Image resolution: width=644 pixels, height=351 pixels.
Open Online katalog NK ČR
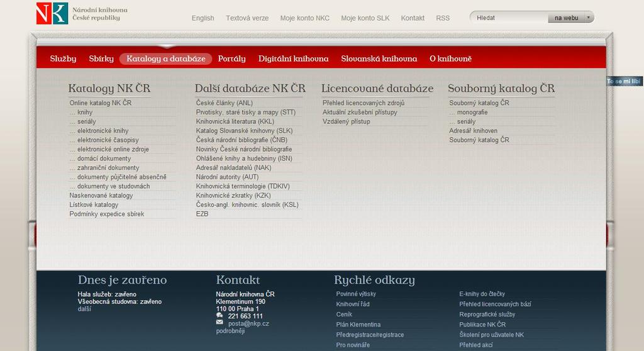101,103
